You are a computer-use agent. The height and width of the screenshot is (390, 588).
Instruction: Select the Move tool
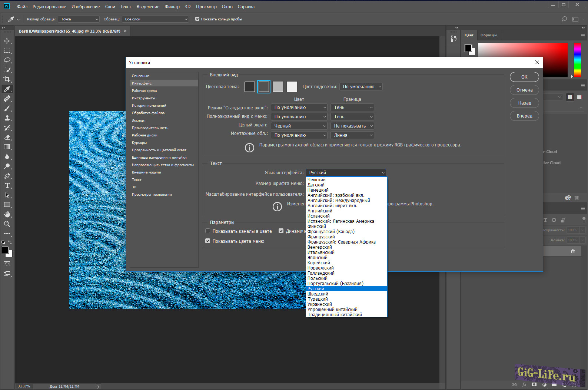pyautogui.click(x=7, y=41)
